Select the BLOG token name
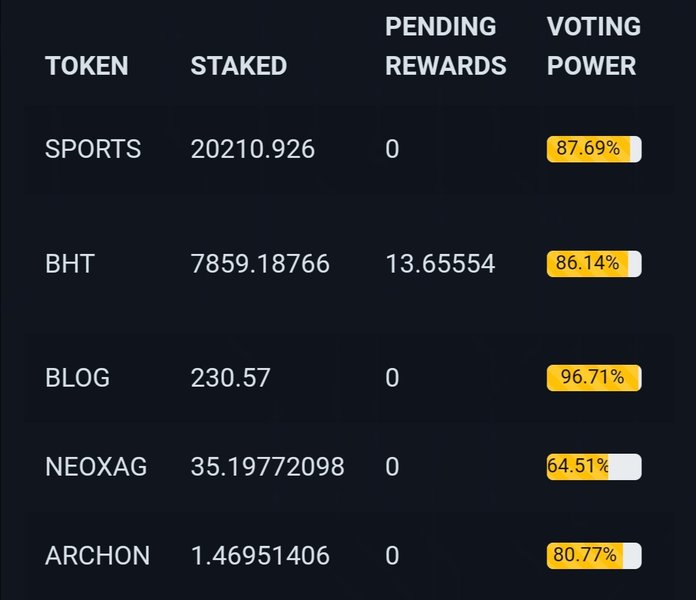This screenshot has width=696, height=600. pos(78,378)
